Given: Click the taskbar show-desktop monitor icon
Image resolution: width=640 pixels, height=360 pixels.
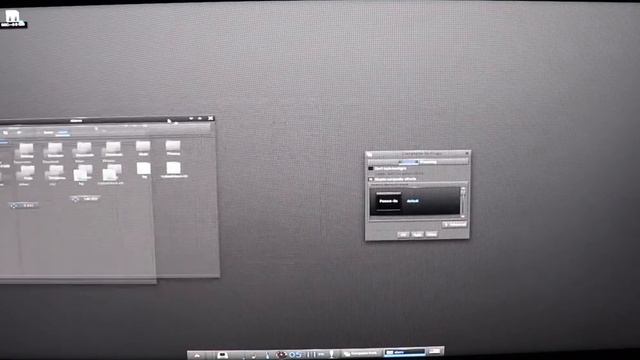Looking at the screenshot, I should click(x=222, y=355).
